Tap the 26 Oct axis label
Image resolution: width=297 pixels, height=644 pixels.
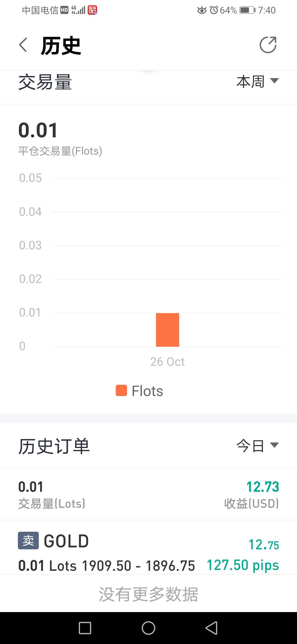pos(167,362)
